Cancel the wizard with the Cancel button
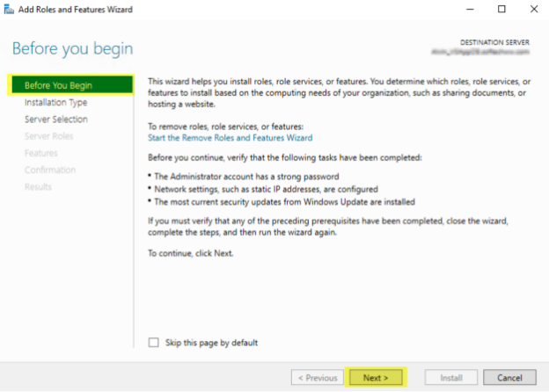This screenshot has width=549, height=392. coord(509,377)
